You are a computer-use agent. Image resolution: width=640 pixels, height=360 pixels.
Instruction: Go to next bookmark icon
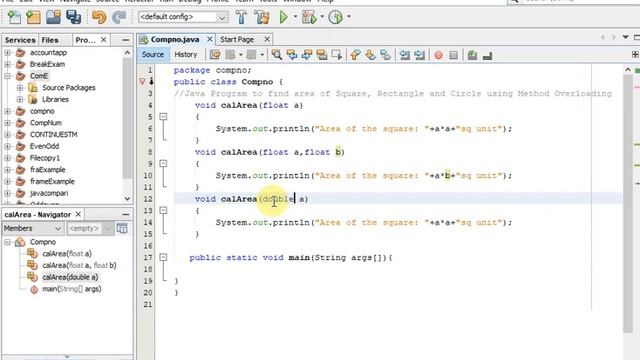[370, 55]
